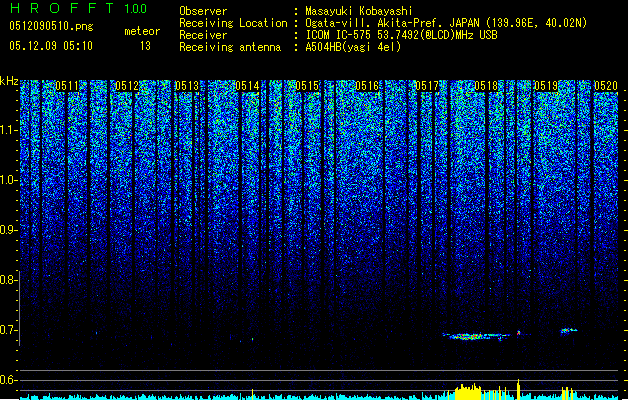Click the 0518 time marker
The height and width of the screenshot is (400, 629).
(x=486, y=86)
